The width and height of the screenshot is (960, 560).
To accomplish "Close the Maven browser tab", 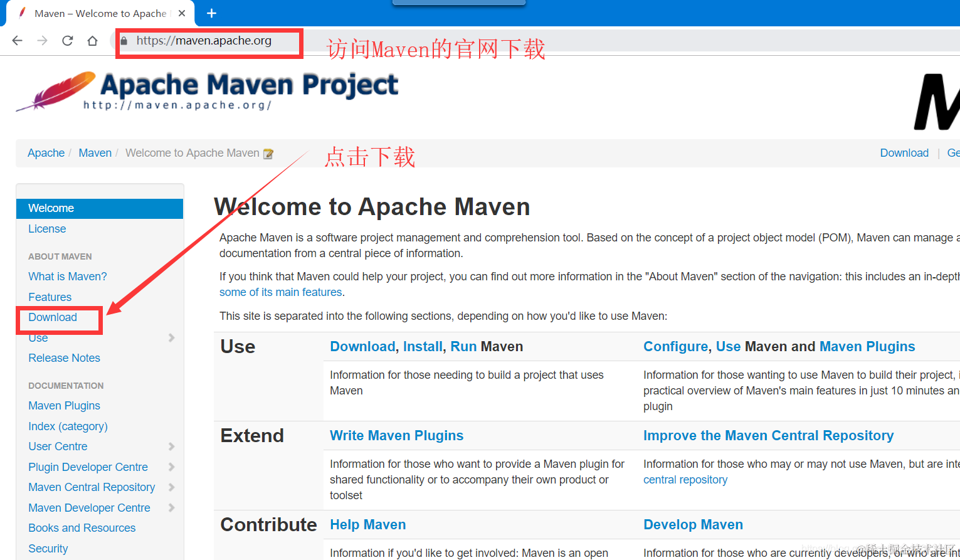I will point(182,13).
